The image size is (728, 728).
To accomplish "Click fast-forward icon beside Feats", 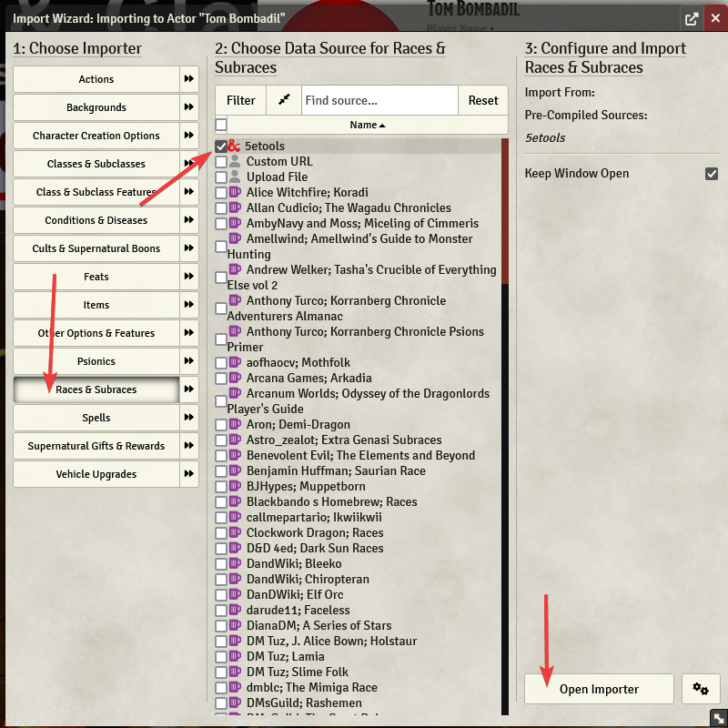I will pyautogui.click(x=189, y=277).
